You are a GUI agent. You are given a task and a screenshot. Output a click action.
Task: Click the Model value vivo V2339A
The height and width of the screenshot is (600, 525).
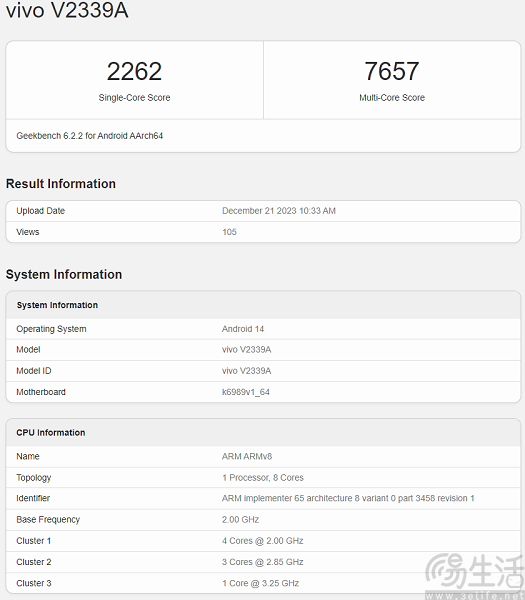246,349
